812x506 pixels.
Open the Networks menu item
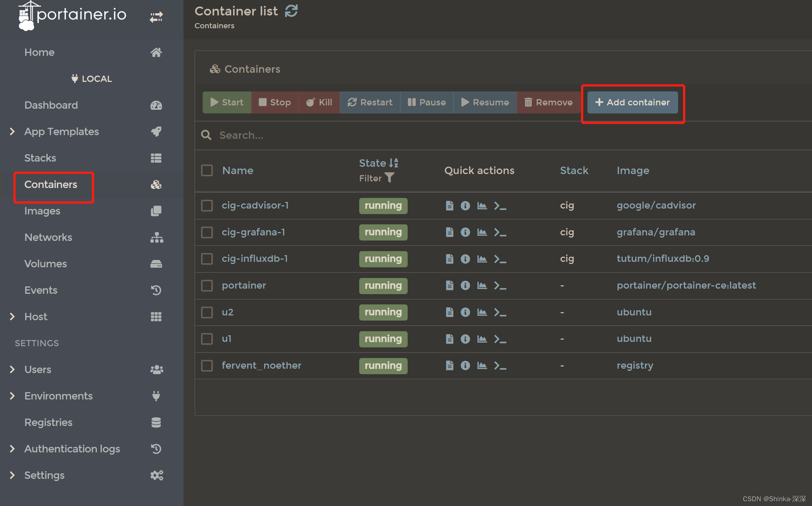92,237
